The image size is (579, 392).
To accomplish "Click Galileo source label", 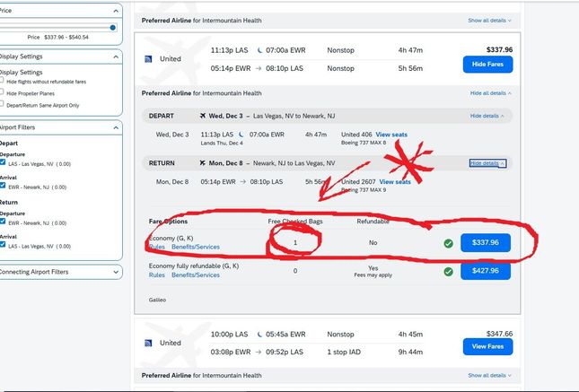I will coord(157,300).
